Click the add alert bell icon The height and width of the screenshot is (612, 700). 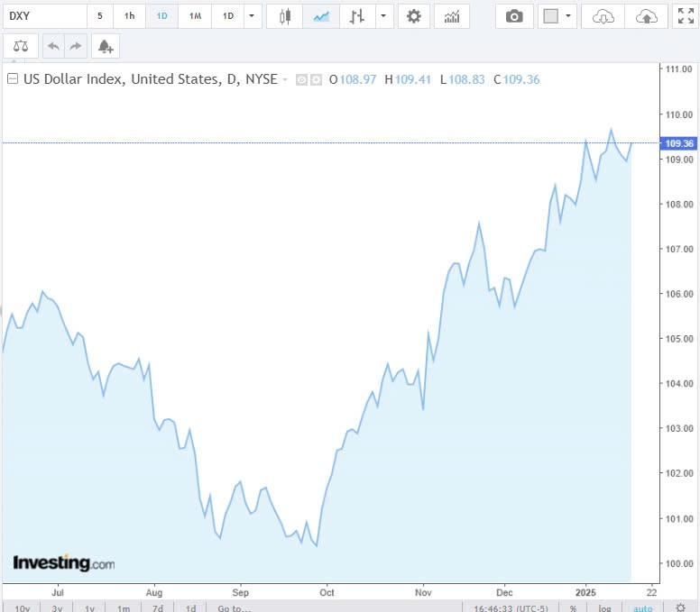tap(106, 46)
